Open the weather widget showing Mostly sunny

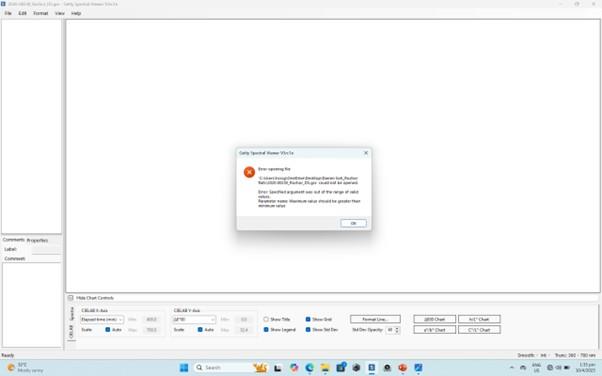pos(25,368)
